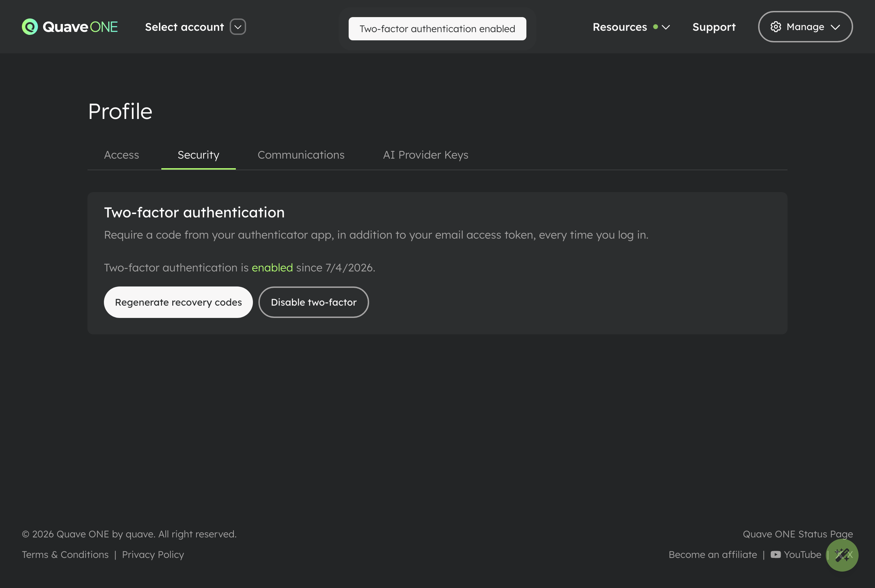Click the green enabled status word

point(272,268)
